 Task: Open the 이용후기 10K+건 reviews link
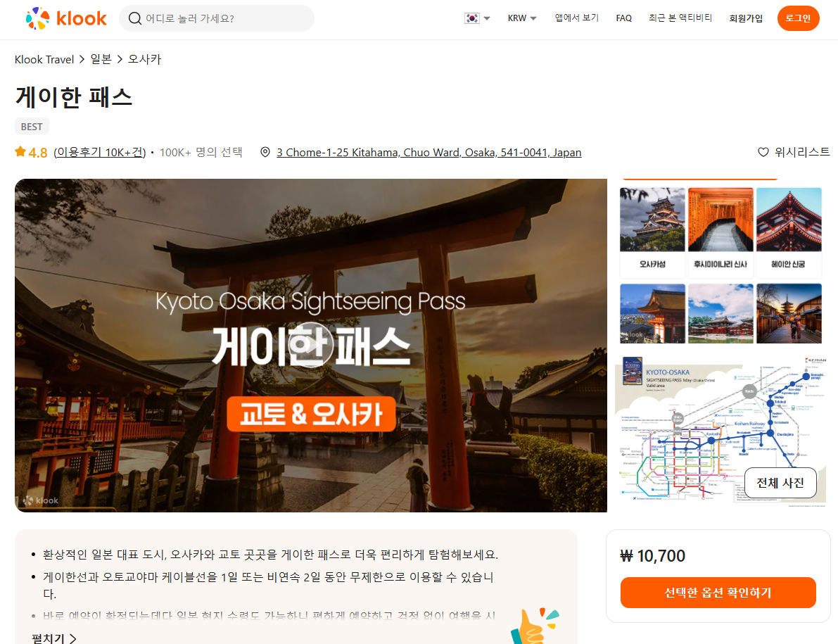[100, 152]
